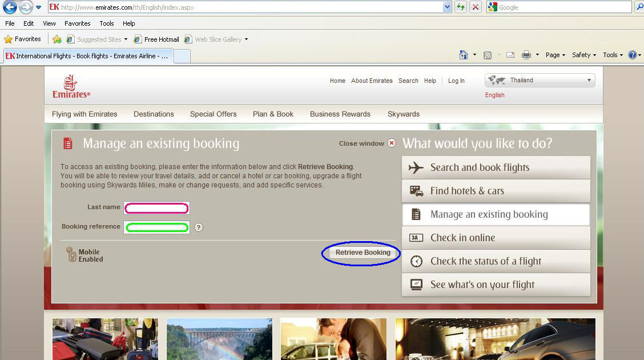Open the Destinations navigation tab
The image size is (644, 360).
154,114
